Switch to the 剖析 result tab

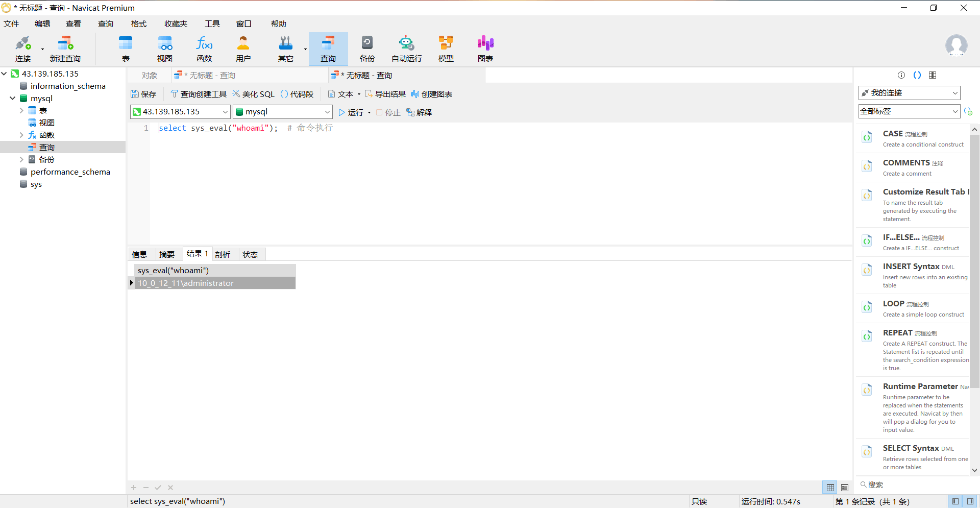coord(223,254)
